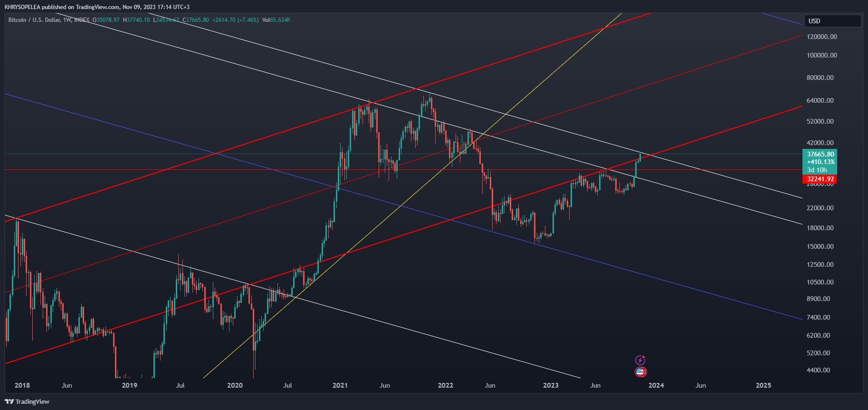Viewport: 868px width, 410px height.
Task: Click the 2020 time axis label
Action: [235, 385]
